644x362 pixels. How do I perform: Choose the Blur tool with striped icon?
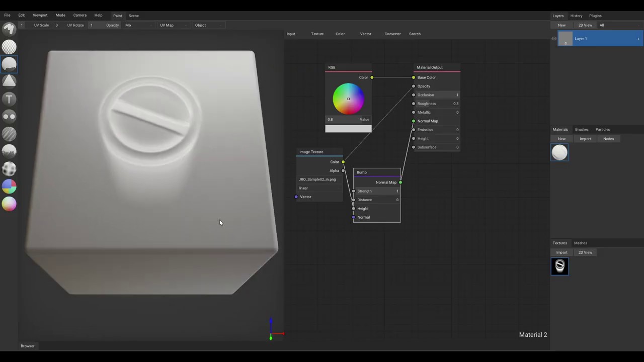(9, 134)
